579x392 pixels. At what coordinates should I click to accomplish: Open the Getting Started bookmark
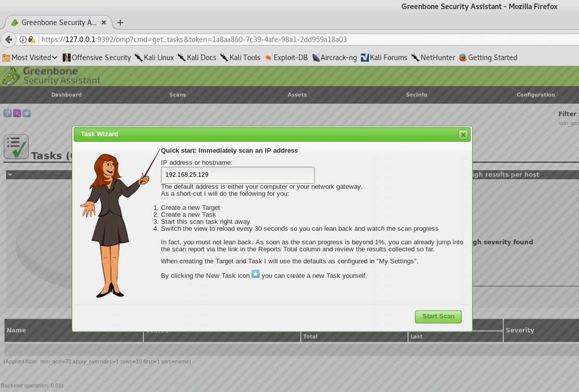point(488,58)
